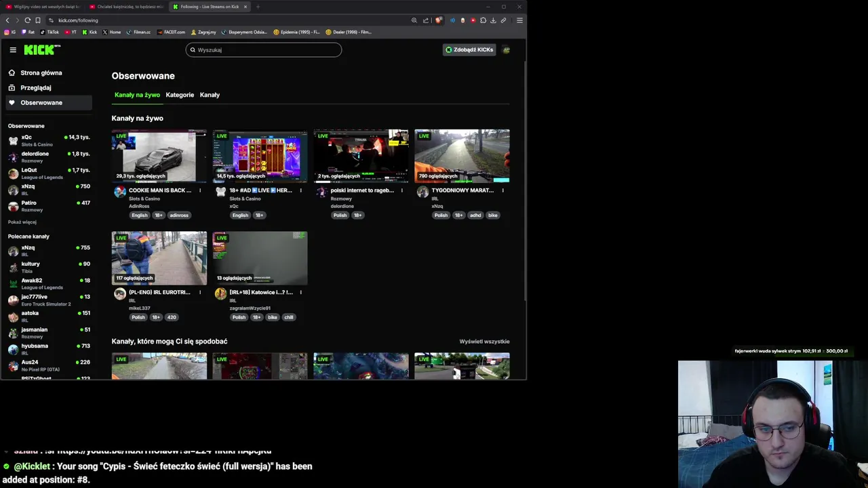Click the zoom magnifier icon in address bar
Screen dimensions: 868x488
[414, 20]
